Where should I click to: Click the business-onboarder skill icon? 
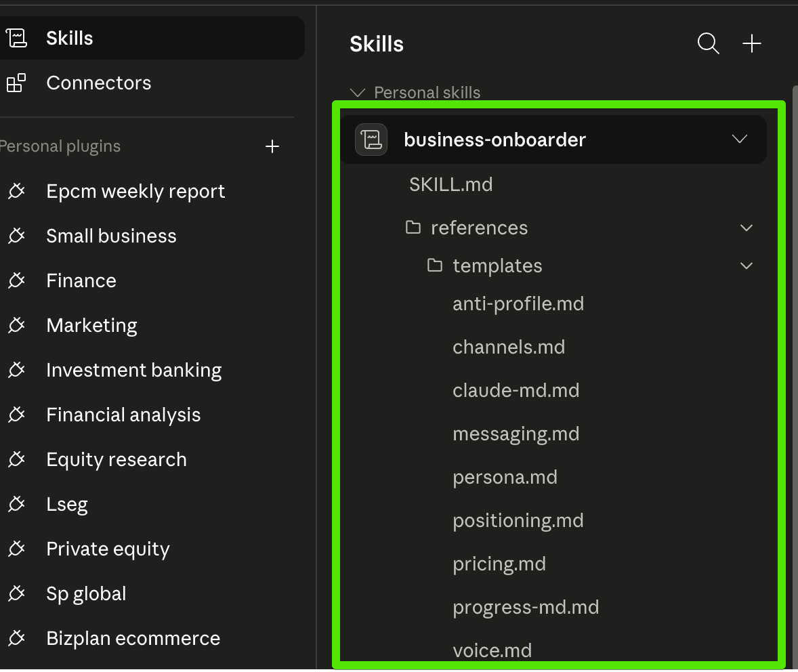(371, 140)
